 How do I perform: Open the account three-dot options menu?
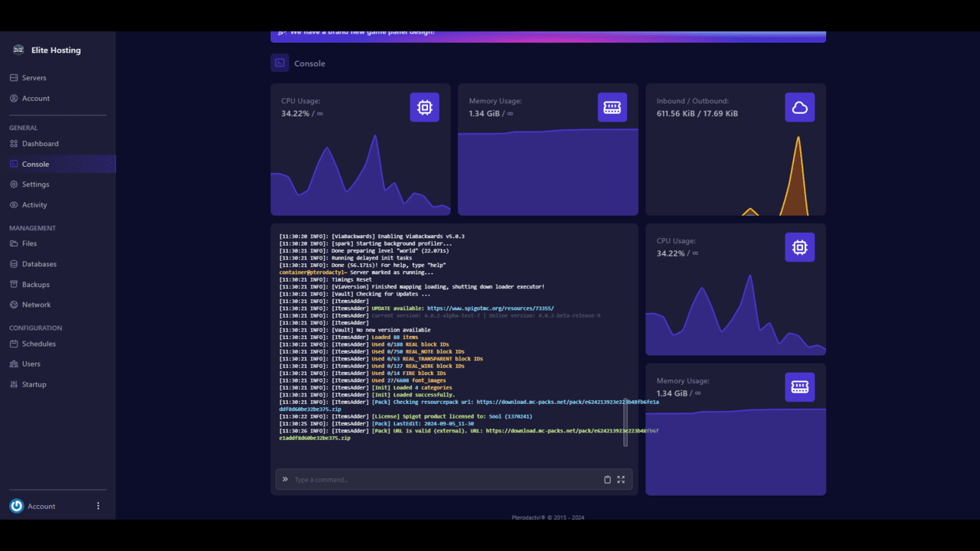[x=98, y=507]
